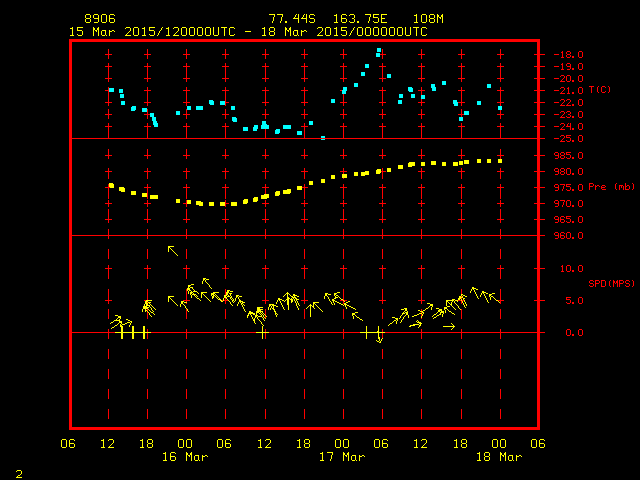Click the SPD(MPS) wind speed axis title
640x480 pixels.
[x=611, y=283]
